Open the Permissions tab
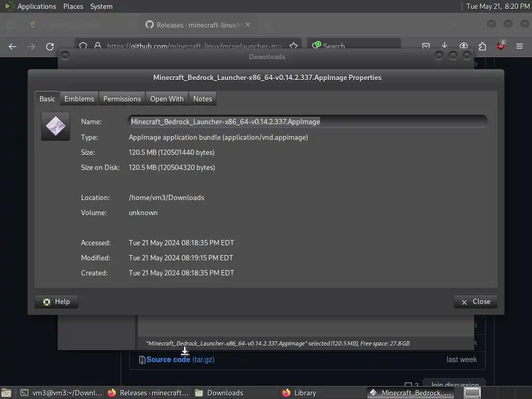 point(122,99)
